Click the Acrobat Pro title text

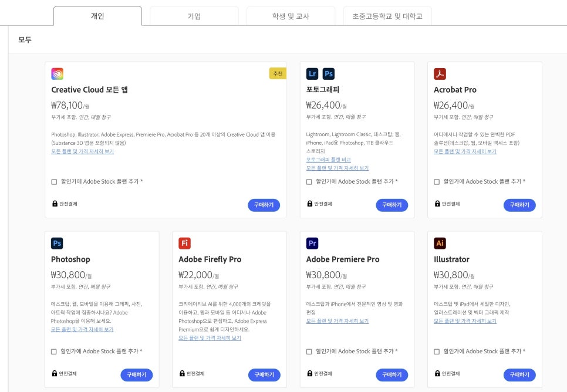(x=455, y=90)
